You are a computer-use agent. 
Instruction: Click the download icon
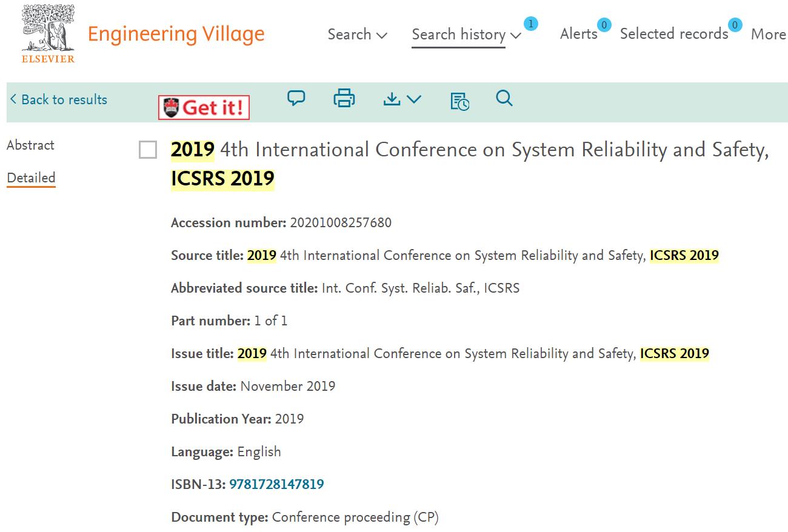[392, 99]
